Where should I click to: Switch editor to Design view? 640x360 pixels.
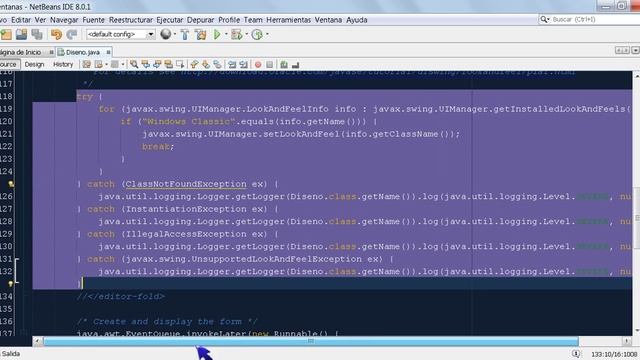click(34, 64)
